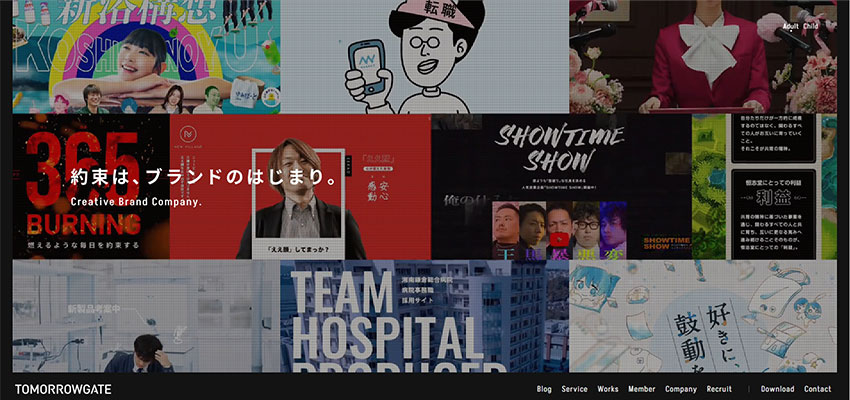
Task: Select Member in the footer navigation
Action: [x=642, y=389]
